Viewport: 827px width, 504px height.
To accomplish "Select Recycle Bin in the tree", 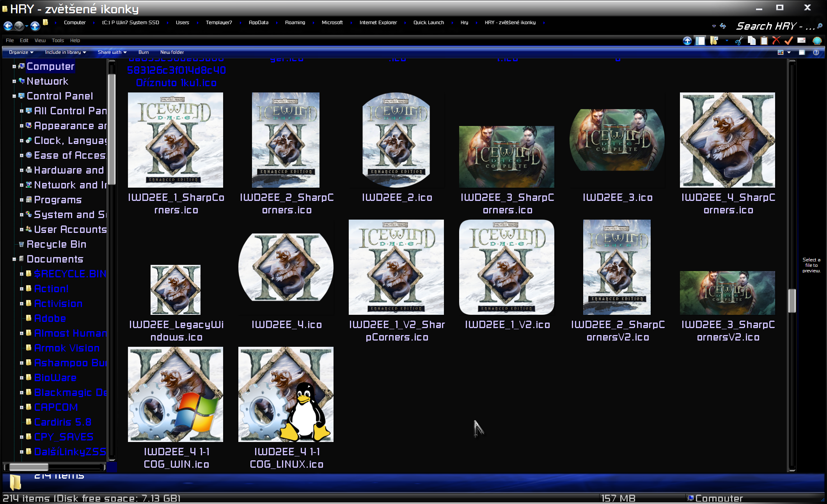I will click(56, 245).
